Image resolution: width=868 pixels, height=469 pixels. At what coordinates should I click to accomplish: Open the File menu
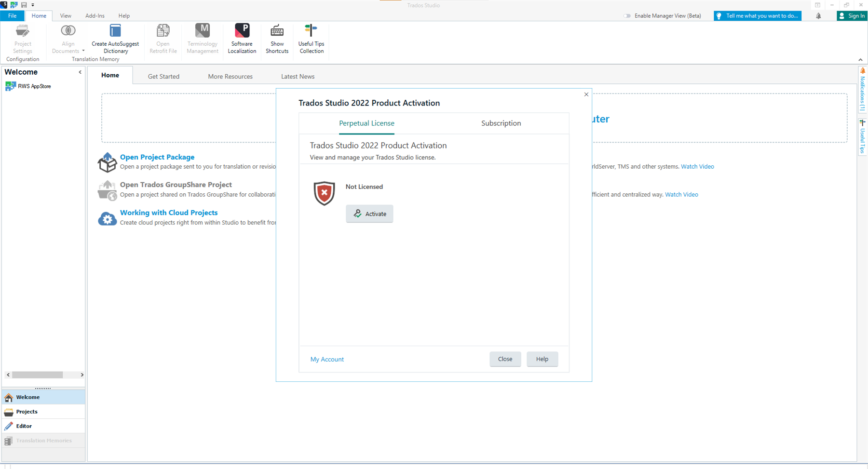[x=12, y=16]
